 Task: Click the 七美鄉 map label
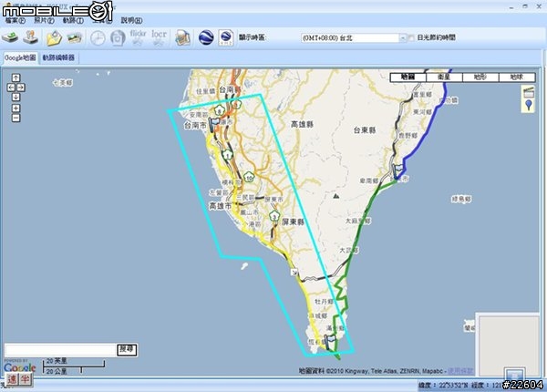[x=62, y=83]
